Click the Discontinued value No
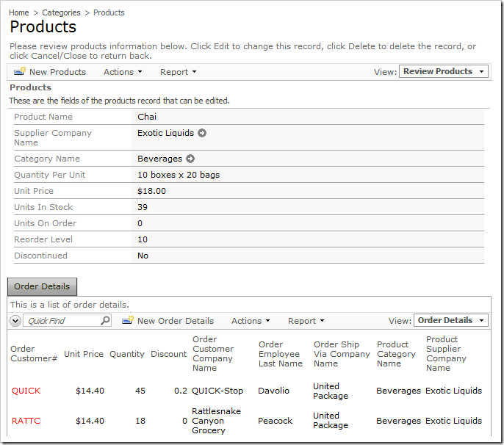The height and width of the screenshot is (445, 504). click(x=143, y=256)
